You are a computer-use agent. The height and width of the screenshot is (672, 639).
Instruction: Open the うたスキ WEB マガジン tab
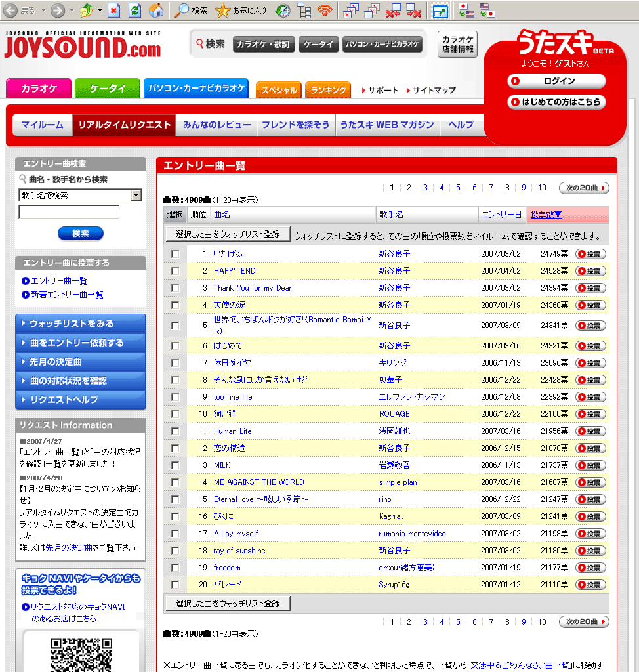(388, 125)
